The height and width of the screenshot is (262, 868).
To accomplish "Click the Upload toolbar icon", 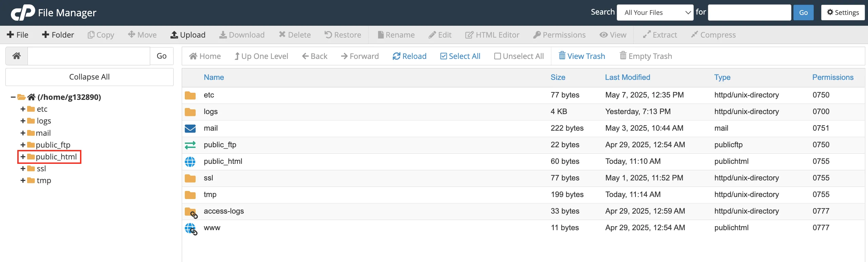I will coord(174,35).
